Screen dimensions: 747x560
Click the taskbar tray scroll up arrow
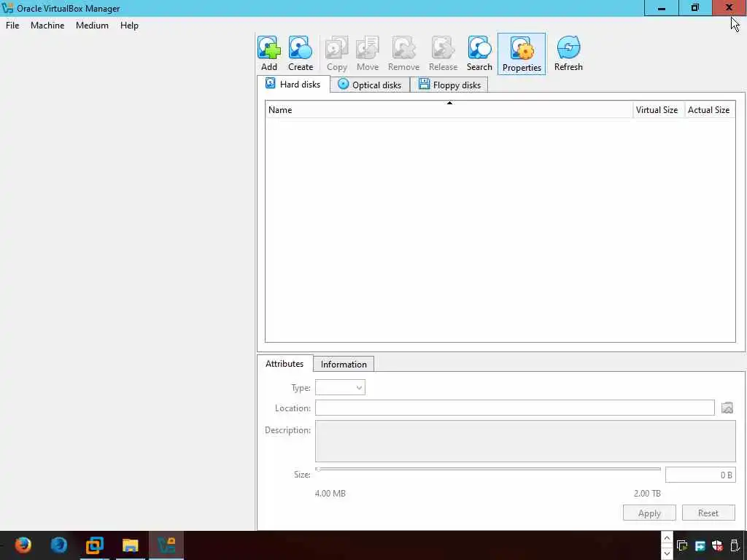coord(667,538)
